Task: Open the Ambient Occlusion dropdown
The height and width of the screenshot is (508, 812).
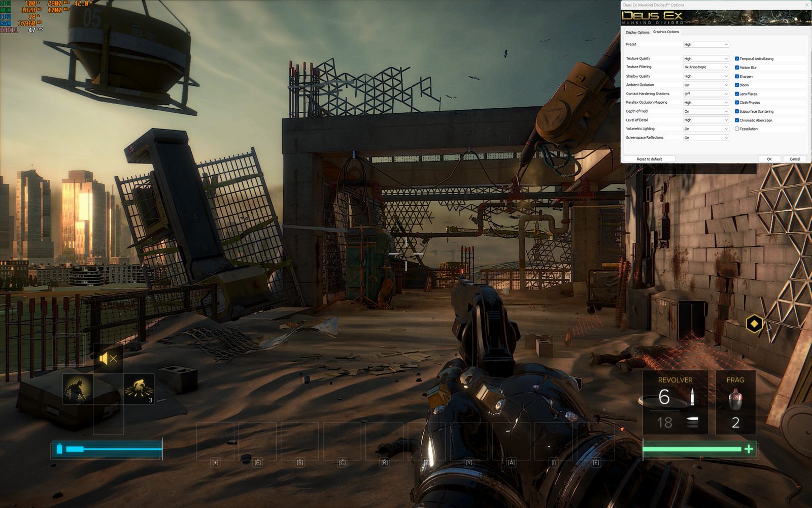Action: point(706,85)
